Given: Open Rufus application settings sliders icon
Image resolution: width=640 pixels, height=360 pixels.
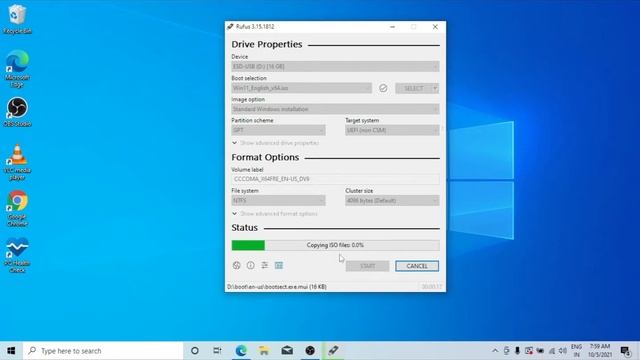Looking at the screenshot, I should tap(264, 265).
